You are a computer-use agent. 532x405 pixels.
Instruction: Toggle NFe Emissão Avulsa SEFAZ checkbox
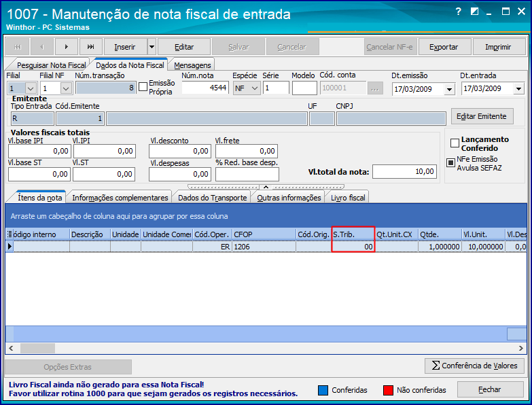click(x=450, y=163)
